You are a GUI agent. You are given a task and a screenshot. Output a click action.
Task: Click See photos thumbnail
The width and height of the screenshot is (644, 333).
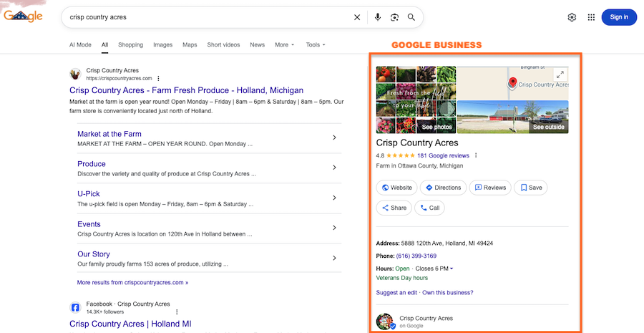[416, 100]
